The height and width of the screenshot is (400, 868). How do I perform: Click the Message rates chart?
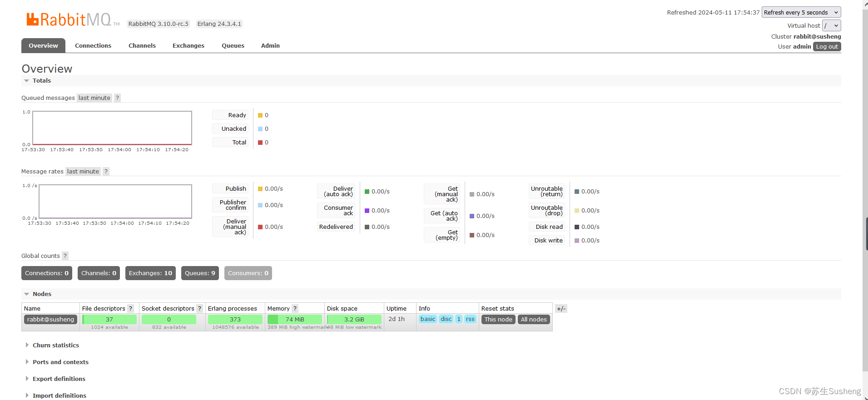click(x=115, y=202)
